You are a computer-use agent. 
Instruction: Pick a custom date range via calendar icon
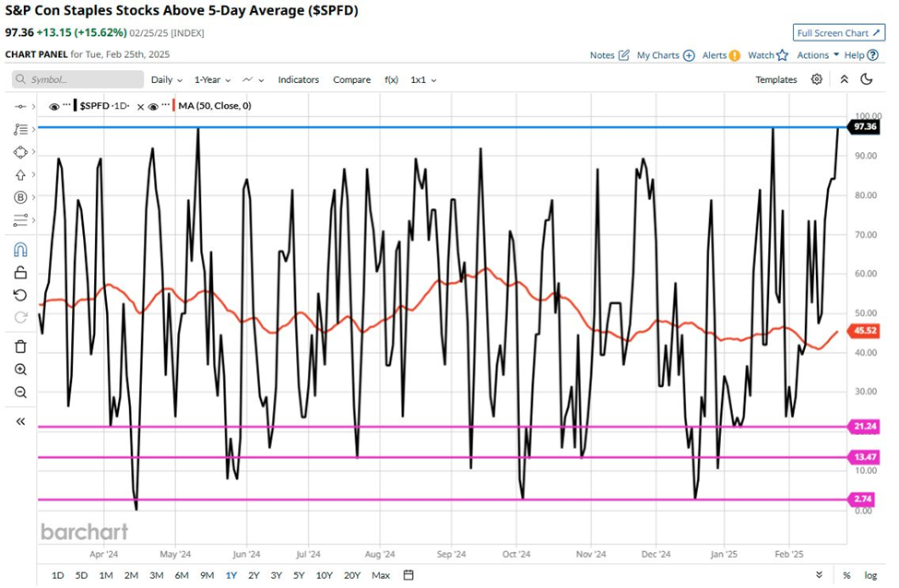click(x=408, y=575)
